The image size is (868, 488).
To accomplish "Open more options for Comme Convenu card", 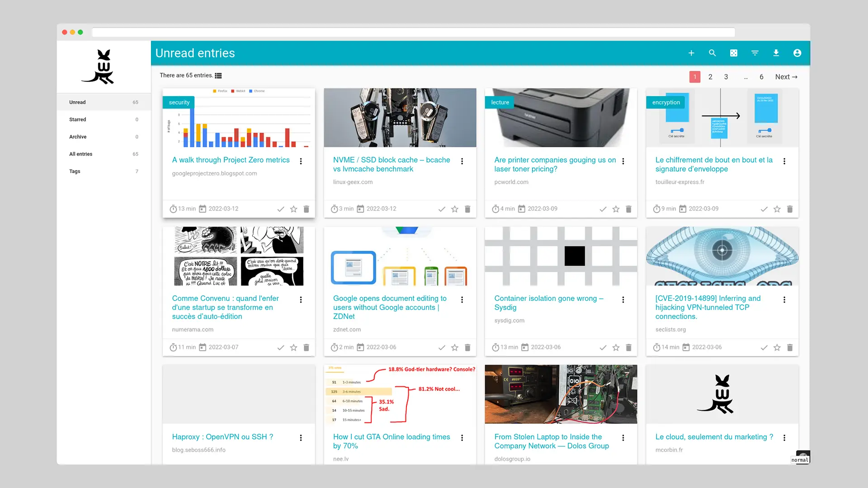I will pos(301,300).
